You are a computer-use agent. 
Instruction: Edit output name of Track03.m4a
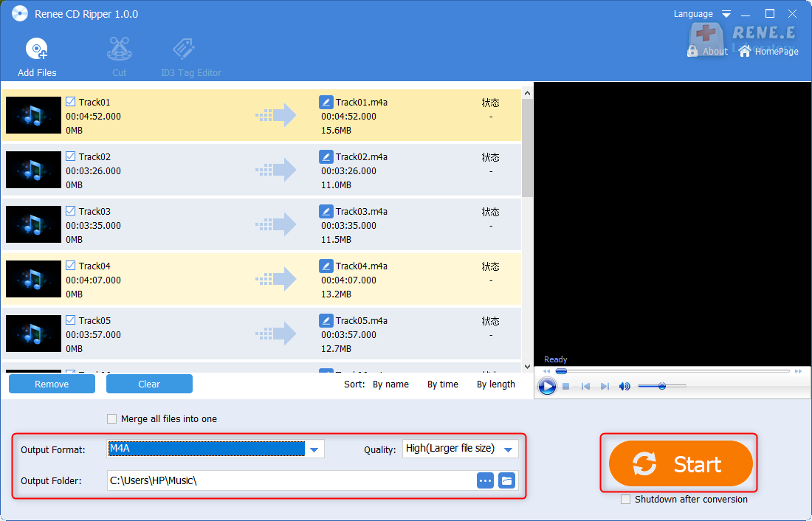coord(326,211)
